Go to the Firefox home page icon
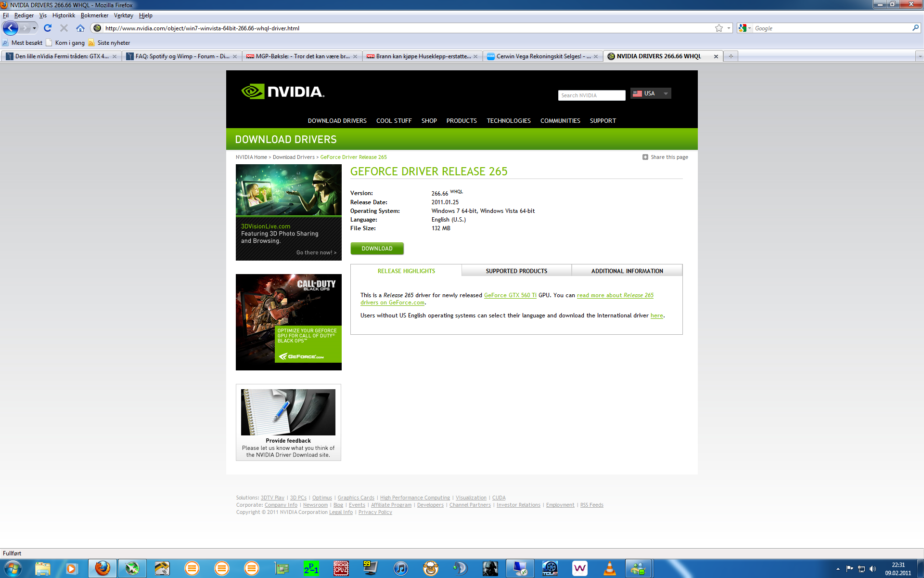 (x=80, y=28)
